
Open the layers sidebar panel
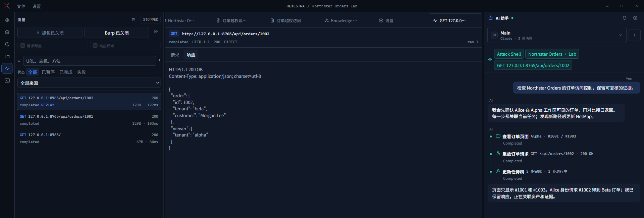[x=7, y=32]
